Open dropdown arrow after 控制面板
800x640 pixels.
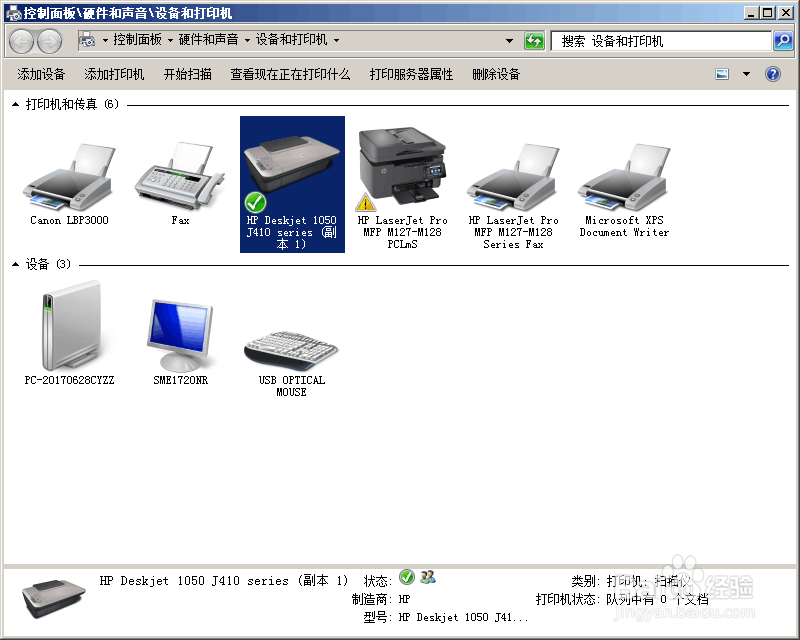[170, 40]
